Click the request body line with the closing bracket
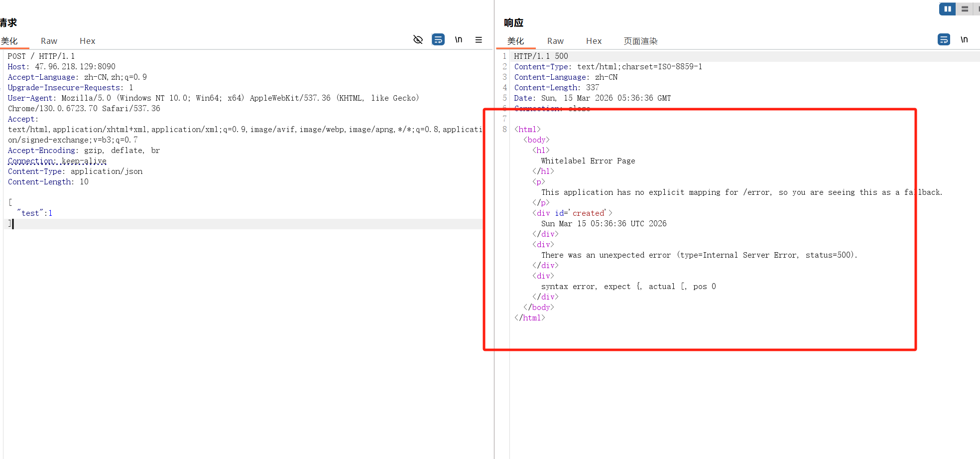 [10, 224]
